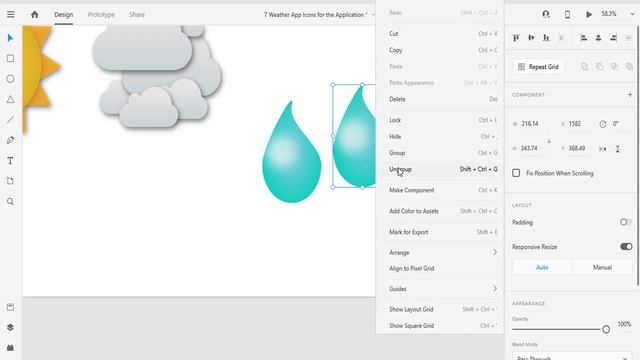
Task: Pick the Polygon triangle tool
Action: 11,99
